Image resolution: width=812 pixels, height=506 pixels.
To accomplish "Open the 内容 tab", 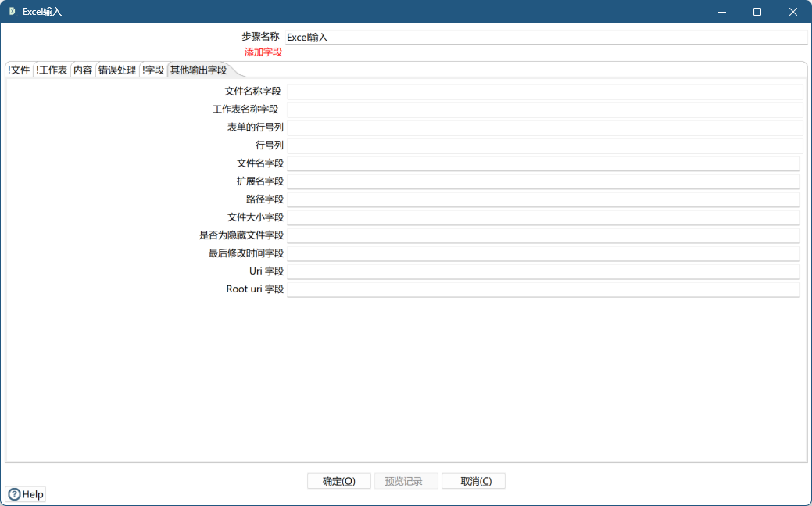I will [82, 69].
